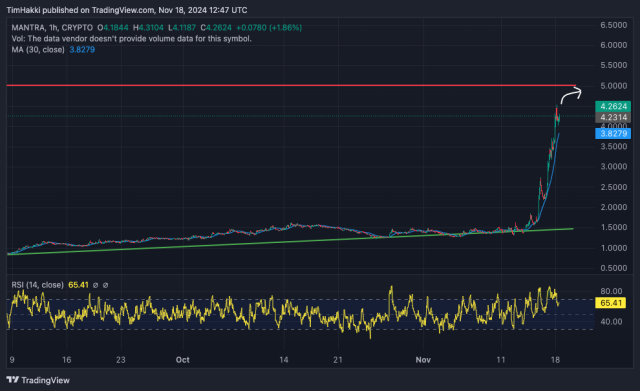Viewport: 640px width, 391px height.
Task: Click the MANTRA, 1h, CRYPTO symbol title
Action: click(52, 28)
